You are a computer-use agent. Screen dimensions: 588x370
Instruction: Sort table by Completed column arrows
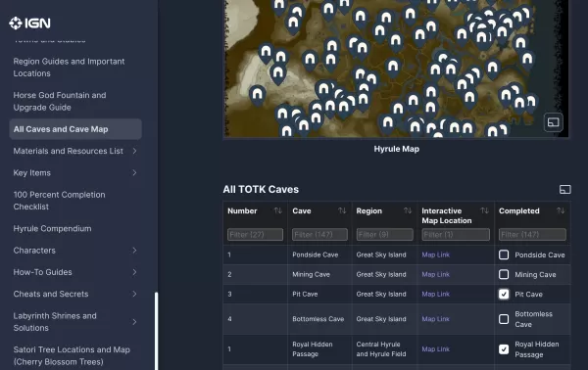[x=561, y=210]
